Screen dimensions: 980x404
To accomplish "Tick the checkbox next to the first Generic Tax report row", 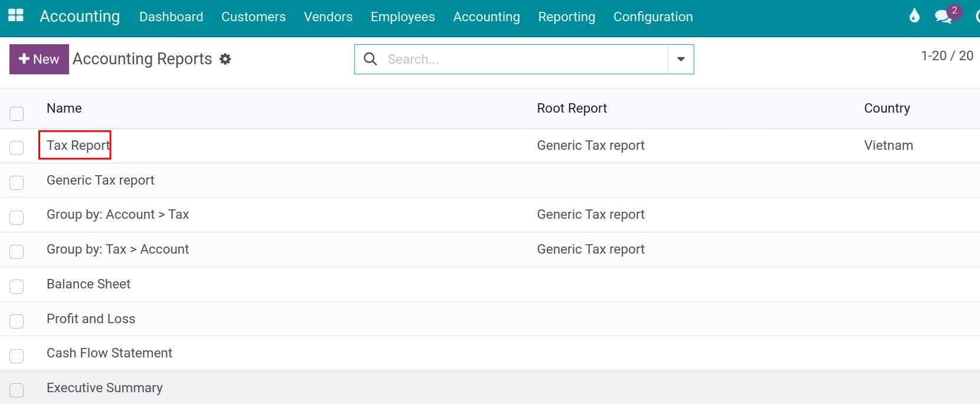I will click(17, 182).
